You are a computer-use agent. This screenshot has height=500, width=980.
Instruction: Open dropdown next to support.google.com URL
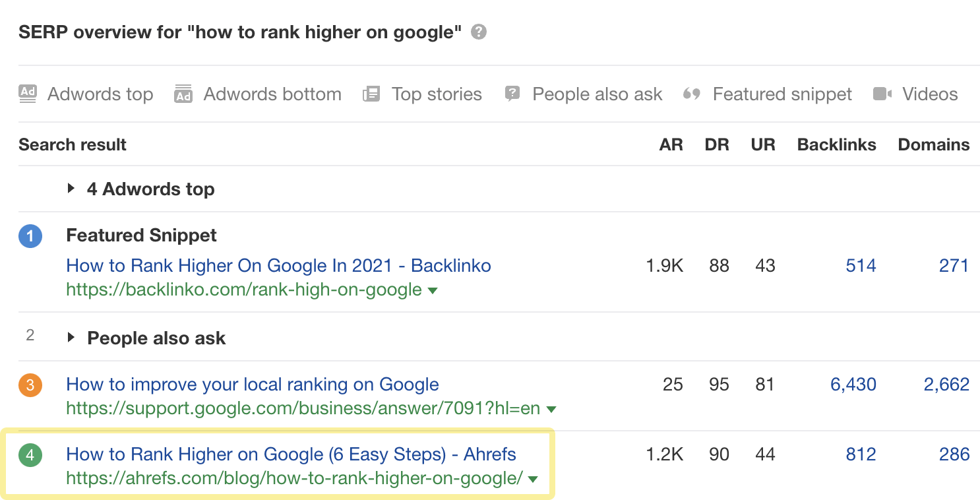[551, 409]
